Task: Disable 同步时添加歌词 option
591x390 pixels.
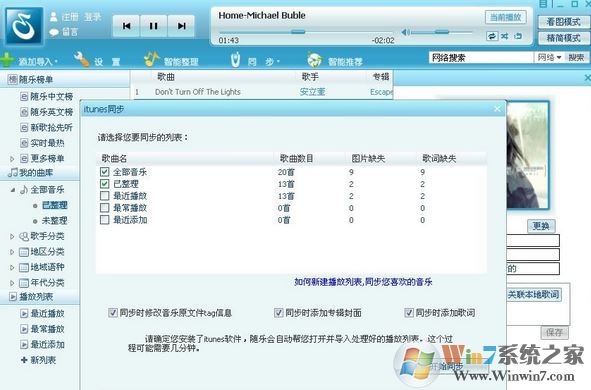Action: point(409,312)
